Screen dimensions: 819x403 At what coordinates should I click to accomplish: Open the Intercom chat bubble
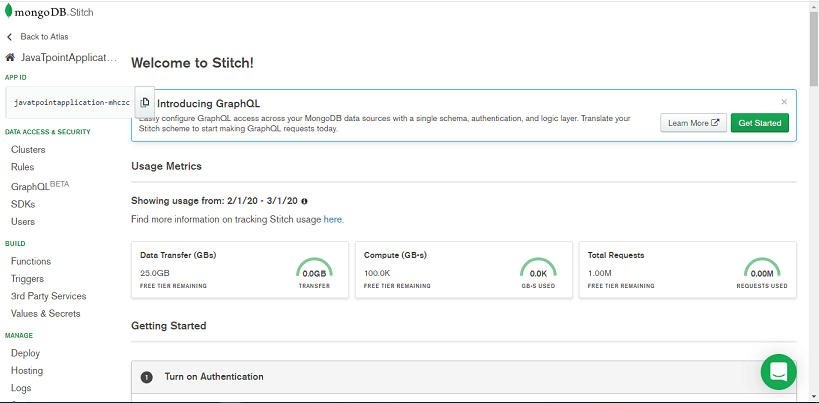778,372
